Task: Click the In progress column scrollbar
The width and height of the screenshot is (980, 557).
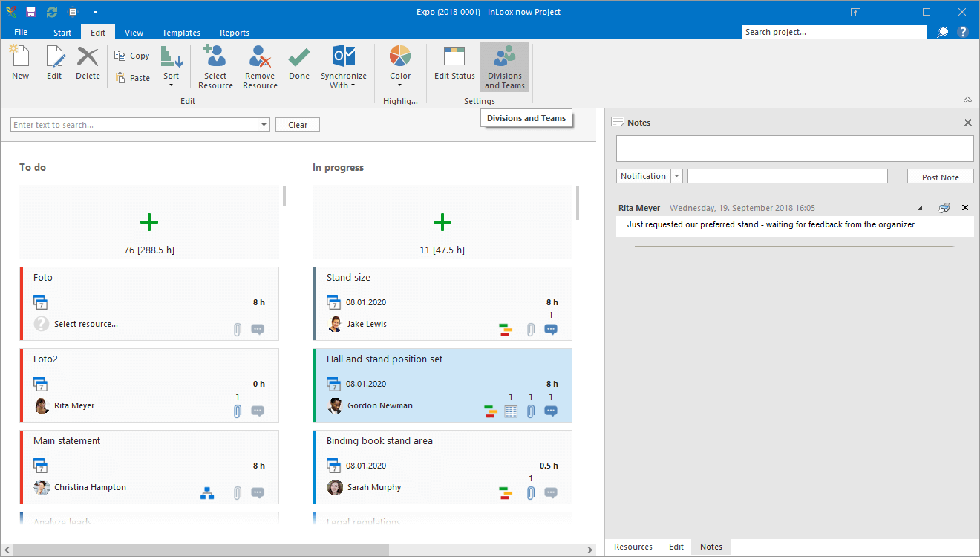Action: coord(578,203)
